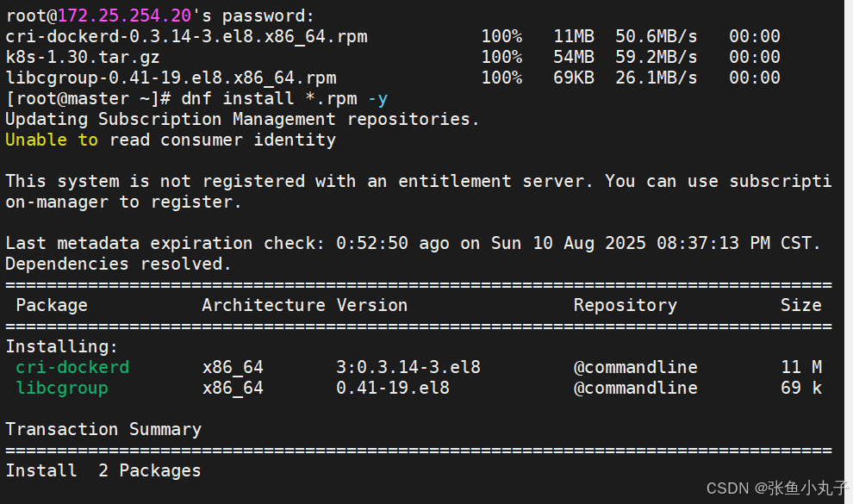Click x86_64 in cri-dockerd row

(233, 367)
